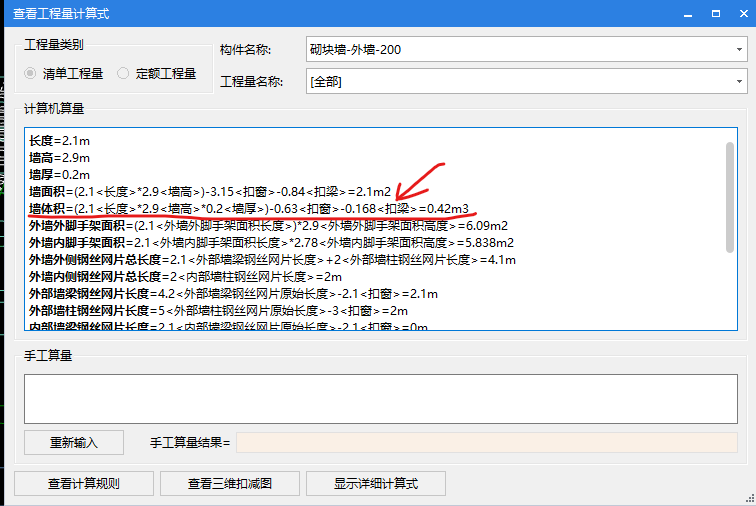756x506 pixels.
Task: Click the 外墙外脚手架面积 formula line
Action: [x=268, y=226]
